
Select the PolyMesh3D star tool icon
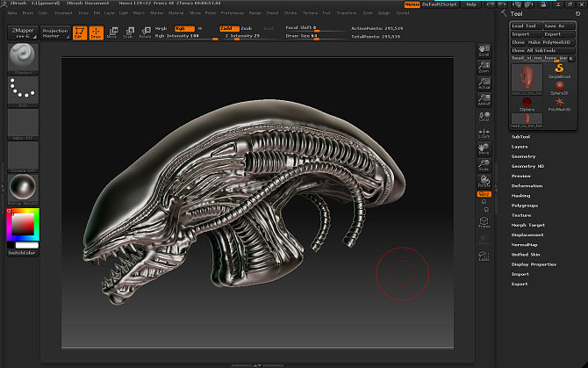click(559, 104)
